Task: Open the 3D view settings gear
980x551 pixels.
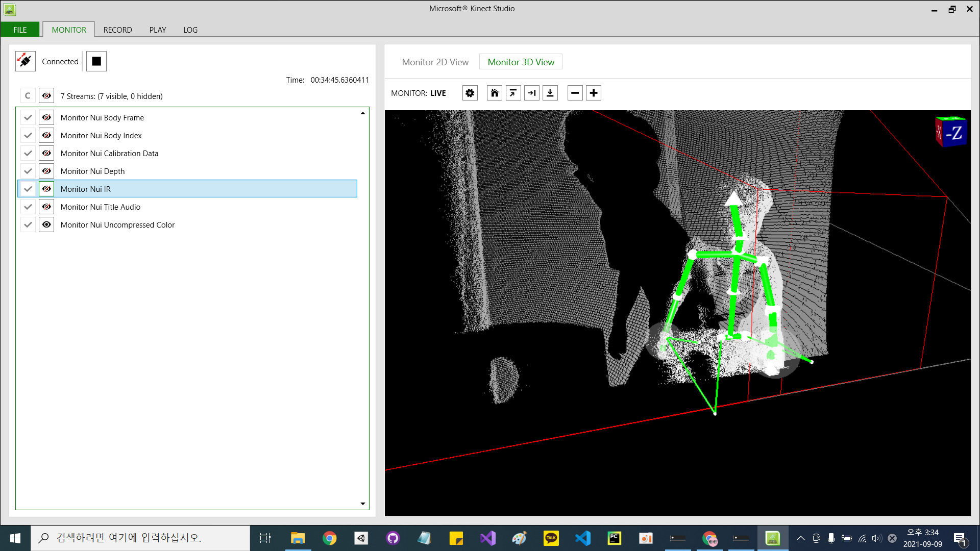Action: (x=470, y=93)
